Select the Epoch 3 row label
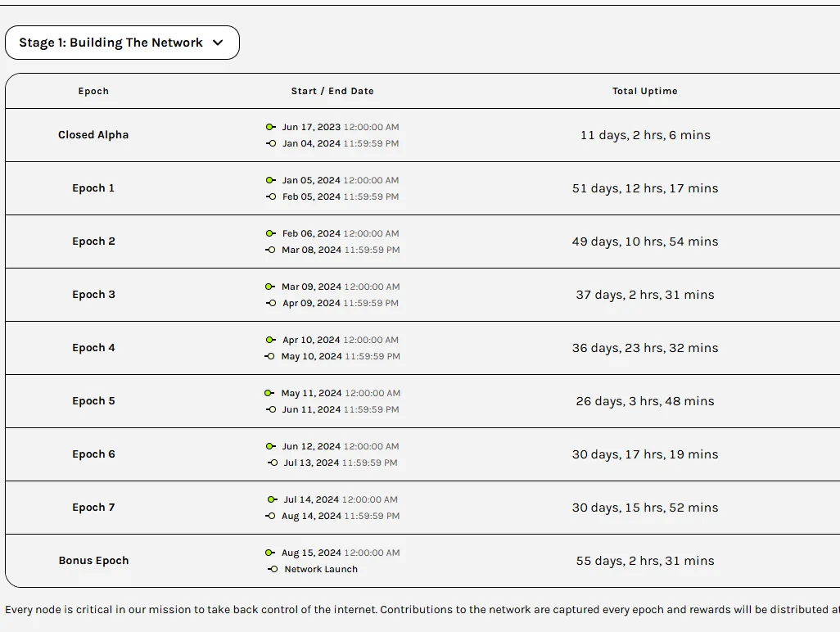 [x=93, y=295]
